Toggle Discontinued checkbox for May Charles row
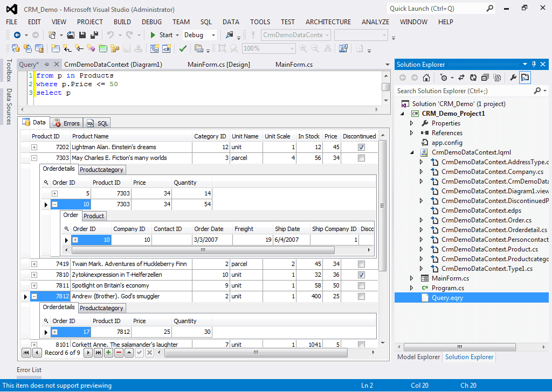 (x=361, y=158)
